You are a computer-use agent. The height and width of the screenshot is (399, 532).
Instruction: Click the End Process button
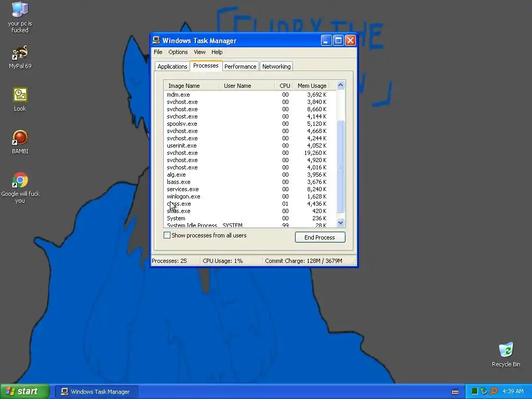(x=320, y=237)
